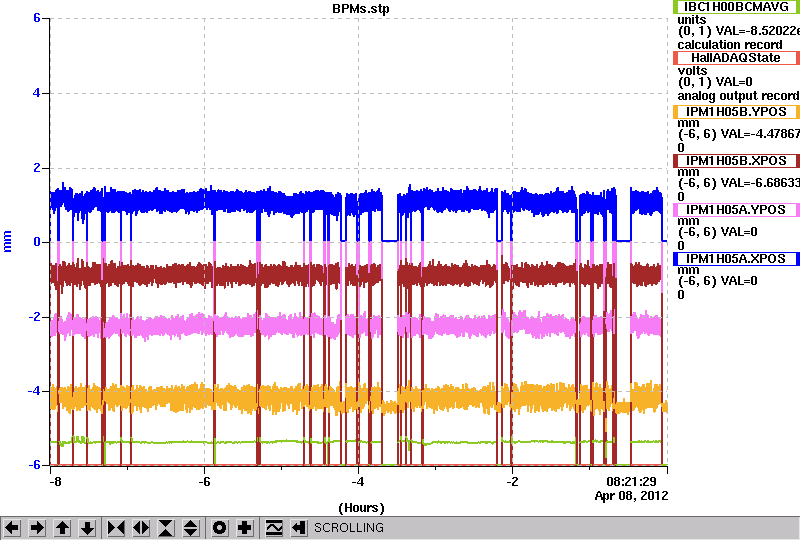Pan the plot up with the up arrow

(x=62, y=528)
